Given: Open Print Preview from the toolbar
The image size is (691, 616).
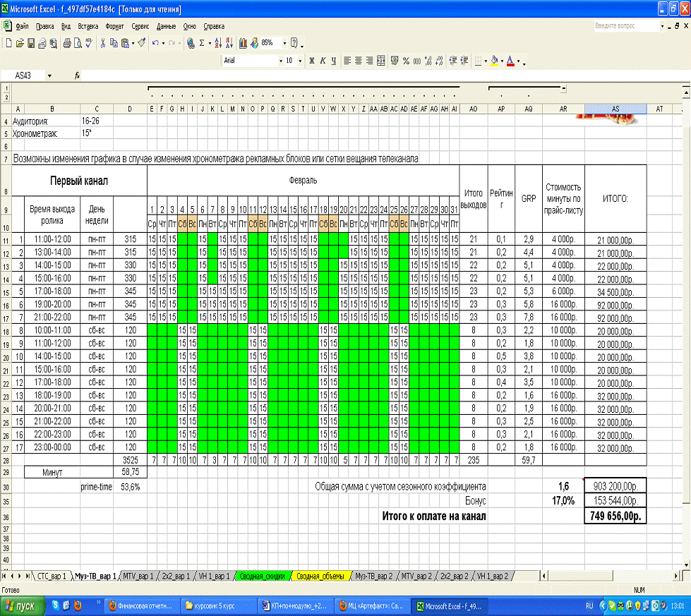Looking at the screenshot, I should click(x=77, y=43).
